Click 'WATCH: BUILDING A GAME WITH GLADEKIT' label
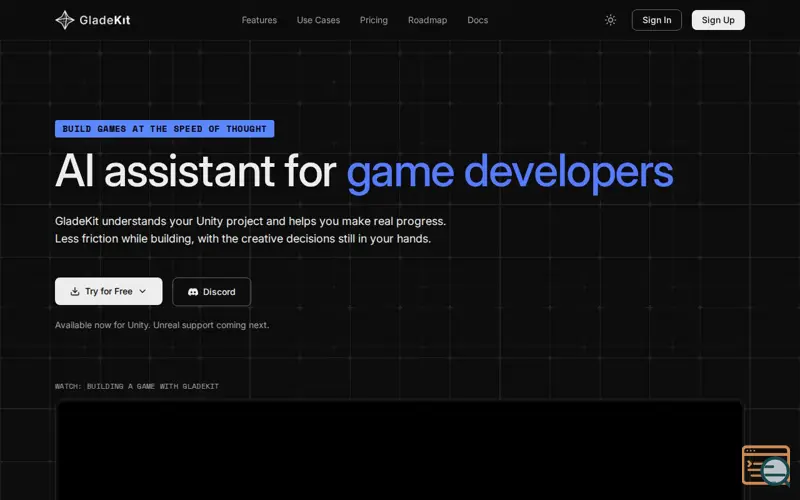Screen dimensions: 800x500 137,386
